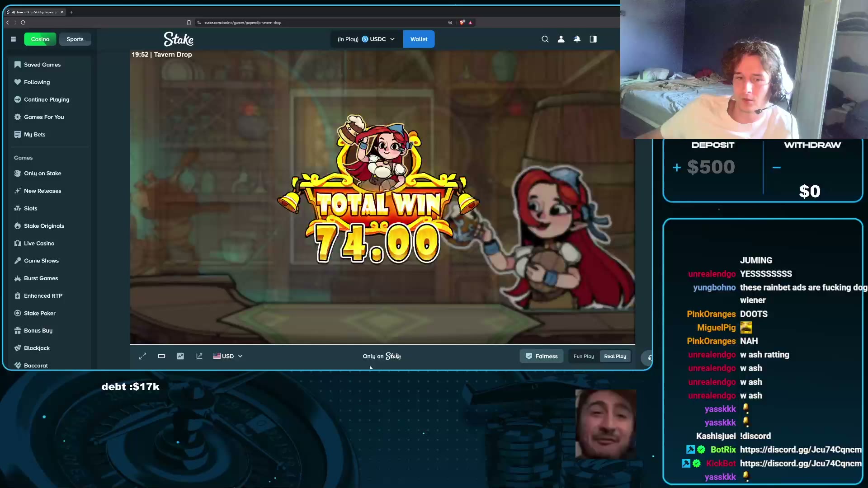This screenshot has height=488, width=868.
Task: Open the Discord link posted by BotRix
Action: point(801,450)
